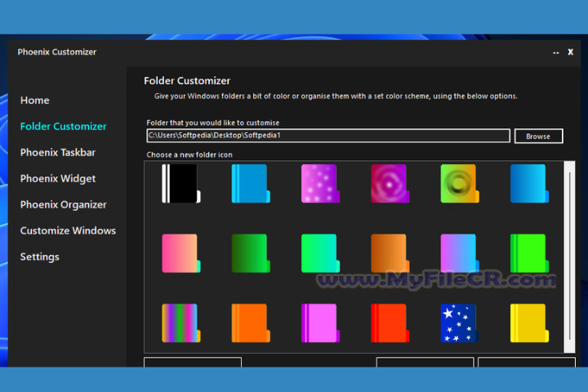Screen dimensions: 588x392
Task: Open Settings in the sidebar
Action: (x=40, y=257)
